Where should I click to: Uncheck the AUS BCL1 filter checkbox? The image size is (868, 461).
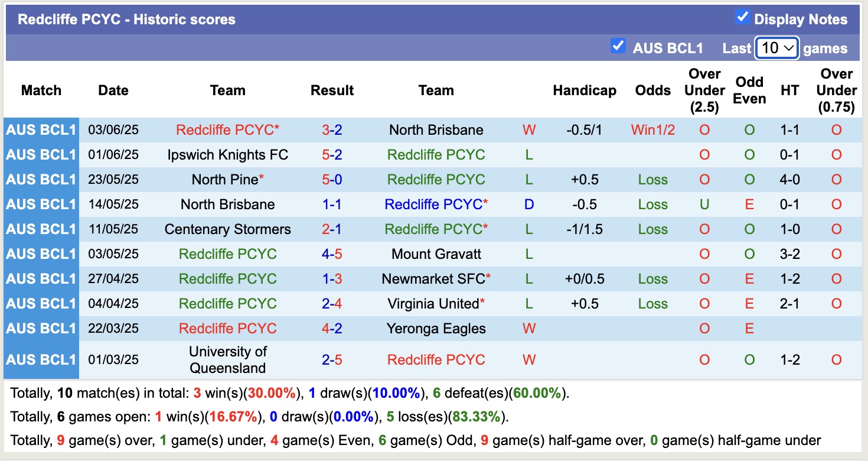pyautogui.click(x=618, y=45)
